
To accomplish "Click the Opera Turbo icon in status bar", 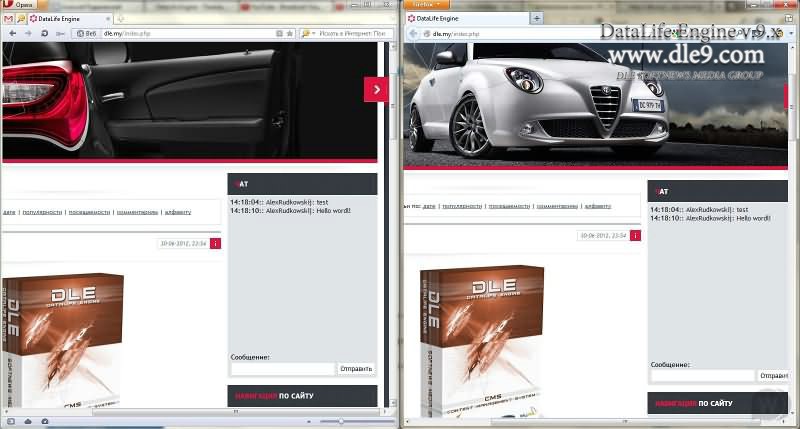I will (45, 421).
